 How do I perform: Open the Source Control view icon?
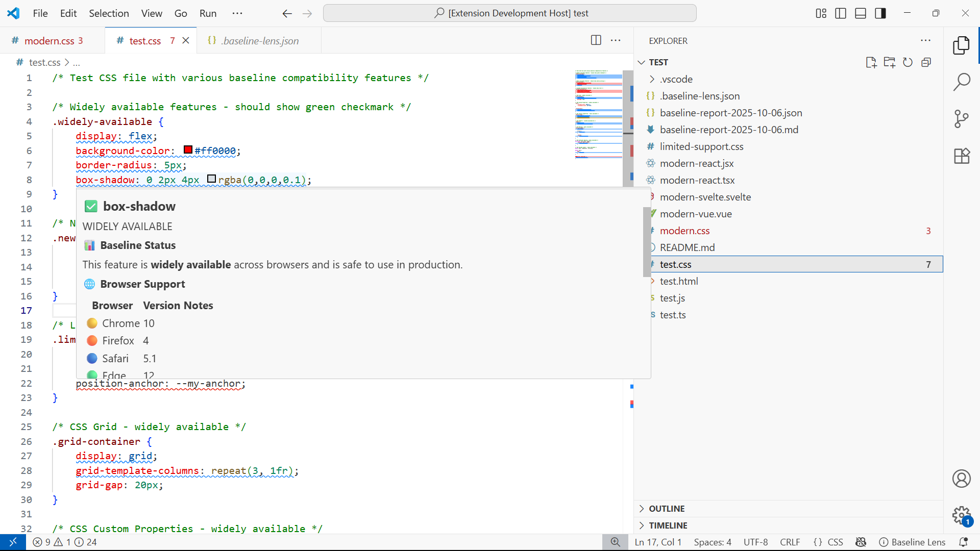pos(962,119)
